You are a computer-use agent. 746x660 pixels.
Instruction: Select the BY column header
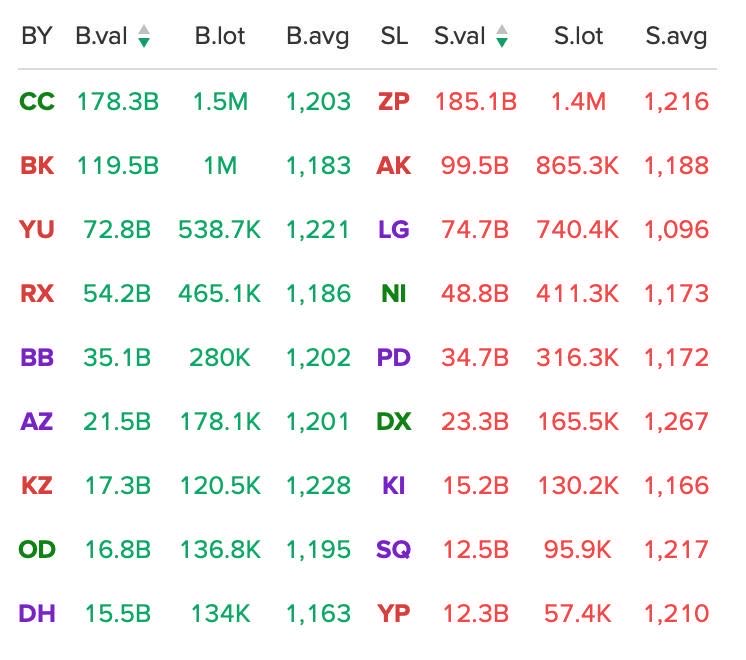coord(37,37)
